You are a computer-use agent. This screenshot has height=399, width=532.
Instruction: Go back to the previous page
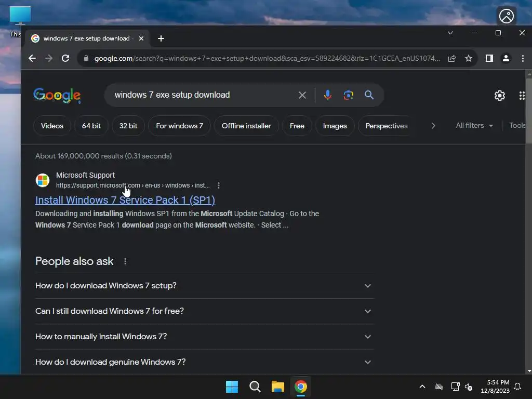32,58
